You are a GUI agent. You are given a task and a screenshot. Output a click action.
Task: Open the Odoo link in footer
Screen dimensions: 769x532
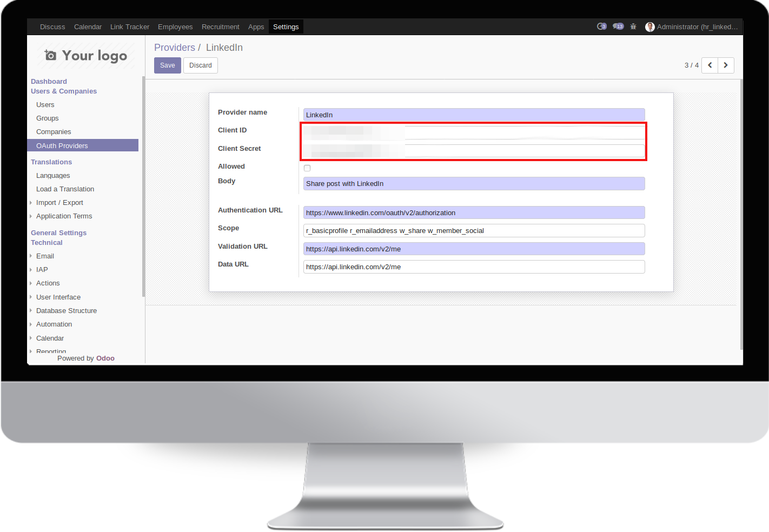[x=105, y=358]
